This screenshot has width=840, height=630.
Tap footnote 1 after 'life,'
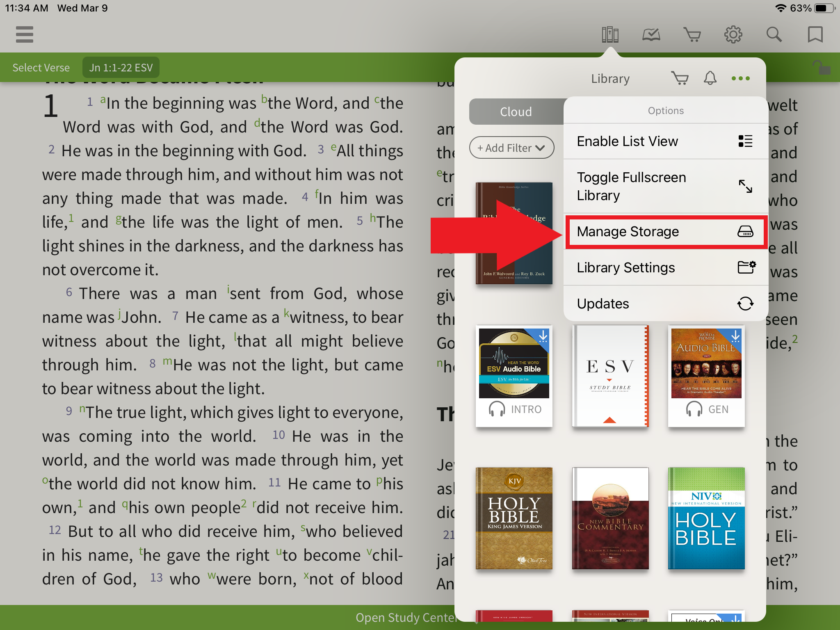pos(71,217)
